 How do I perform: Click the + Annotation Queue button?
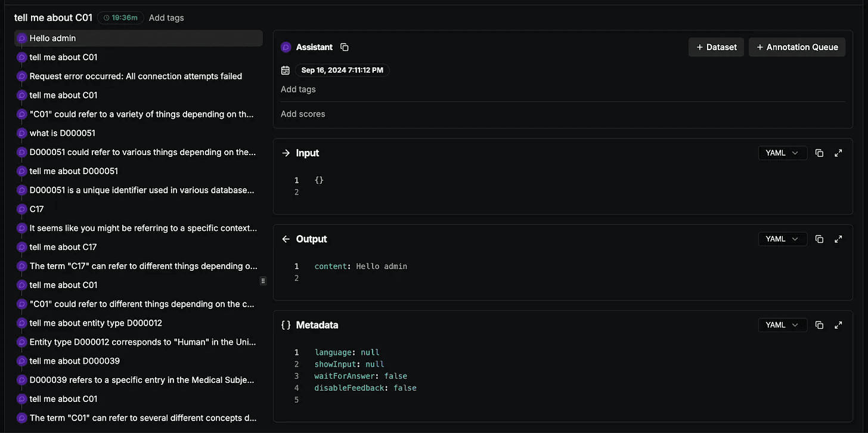coord(797,47)
